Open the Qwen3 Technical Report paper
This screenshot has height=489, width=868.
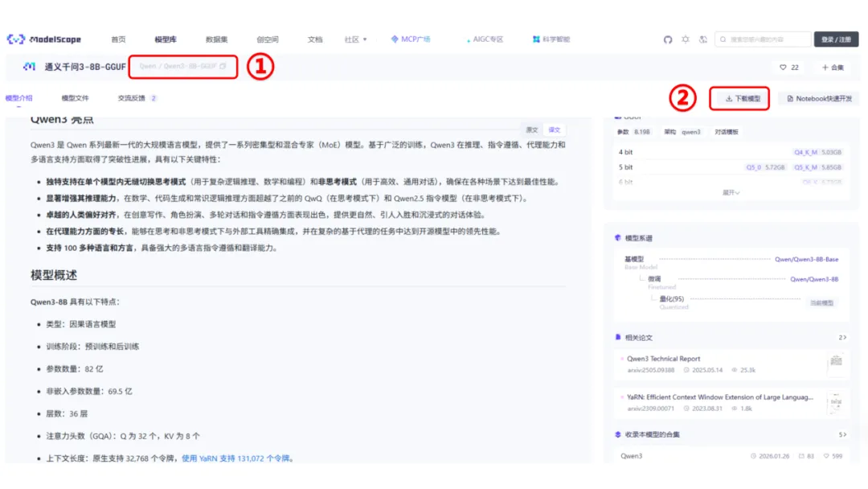point(663,359)
